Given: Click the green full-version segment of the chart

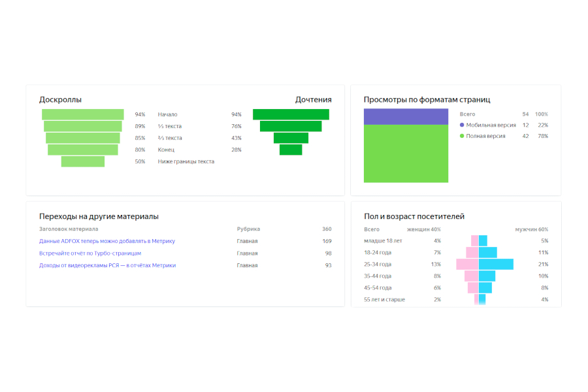Looking at the screenshot, I should (x=406, y=154).
